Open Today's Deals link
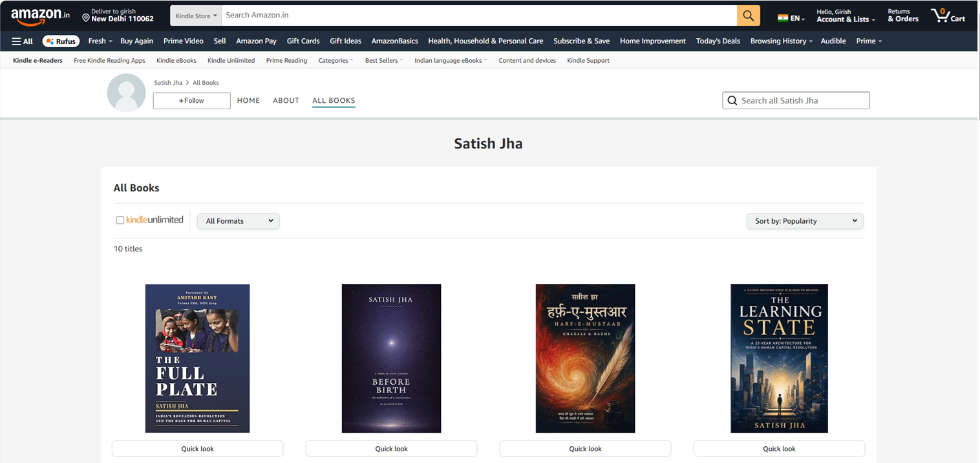The image size is (980, 463). pyautogui.click(x=718, y=41)
